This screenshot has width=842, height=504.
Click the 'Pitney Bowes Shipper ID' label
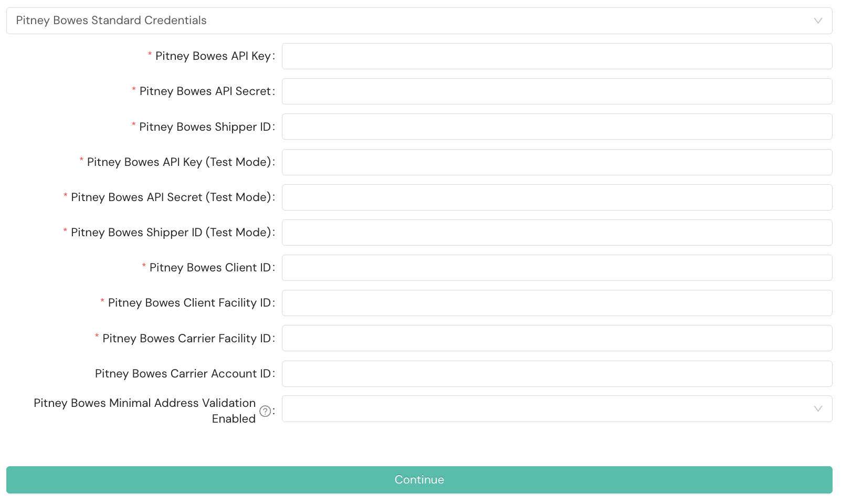[205, 127]
